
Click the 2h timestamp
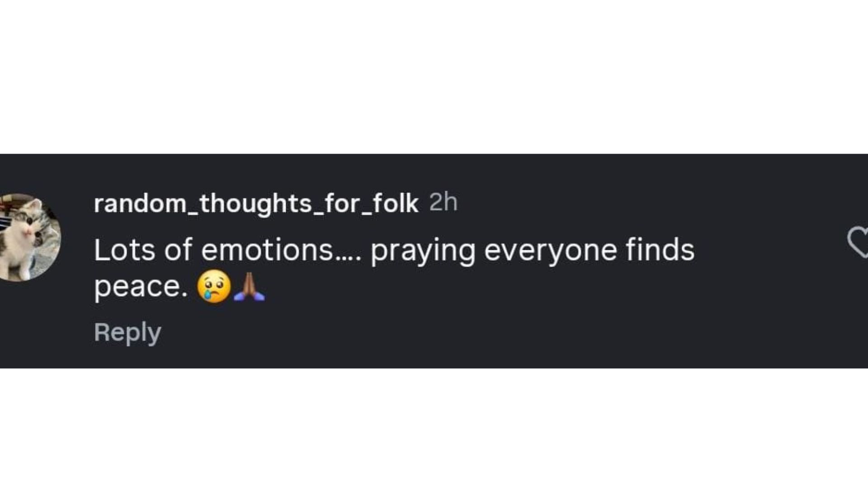tap(443, 202)
